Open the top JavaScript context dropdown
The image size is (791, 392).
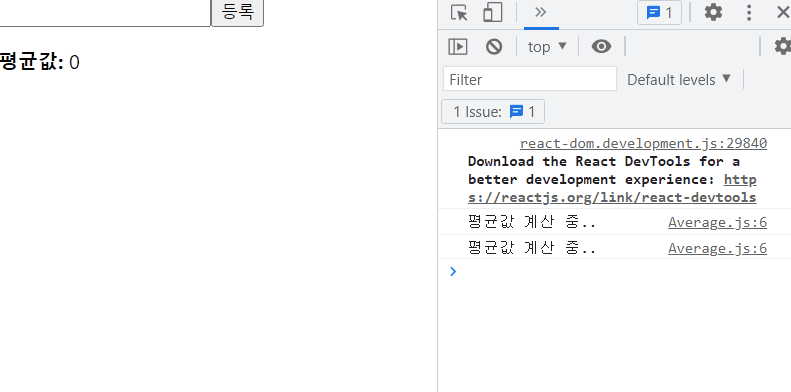coord(547,47)
